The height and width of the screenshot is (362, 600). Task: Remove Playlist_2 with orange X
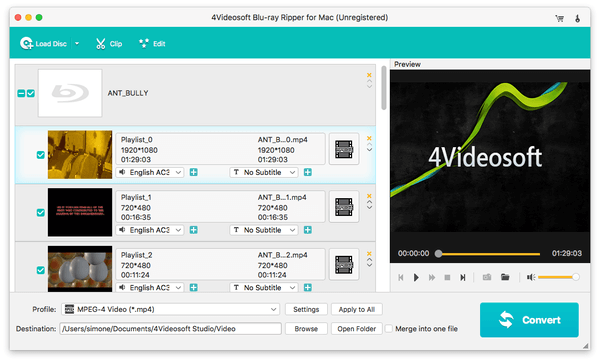(x=369, y=254)
